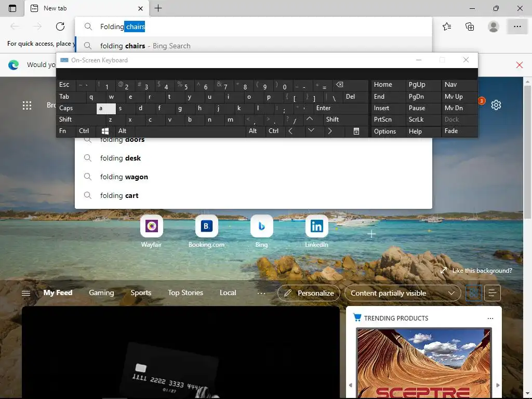Tap Enter key on On-Screen Keyboard
The width and height of the screenshot is (532, 399).
[341, 108]
